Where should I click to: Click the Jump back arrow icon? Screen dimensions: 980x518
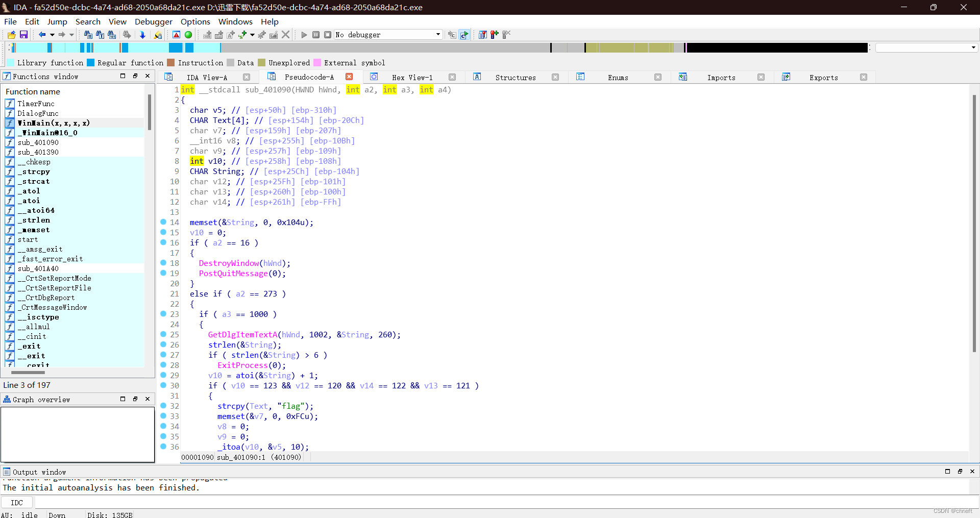coord(42,35)
